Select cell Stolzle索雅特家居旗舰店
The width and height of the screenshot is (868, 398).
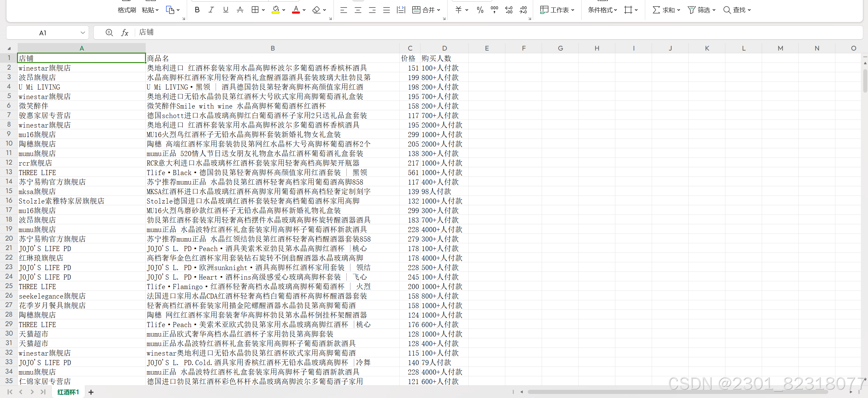[x=82, y=201]
